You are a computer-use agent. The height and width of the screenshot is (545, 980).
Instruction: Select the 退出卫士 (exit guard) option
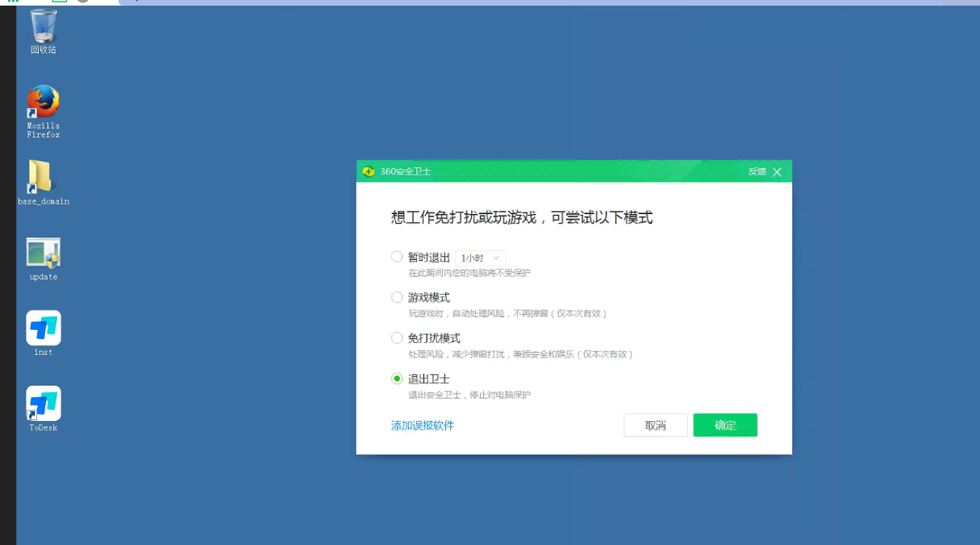tap(397, 378)
